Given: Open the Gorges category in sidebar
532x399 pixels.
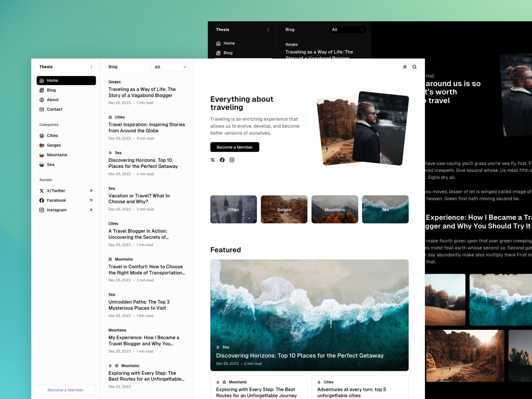Looking at the screenshot, I should pyautogui.click(x=54, y=145).
